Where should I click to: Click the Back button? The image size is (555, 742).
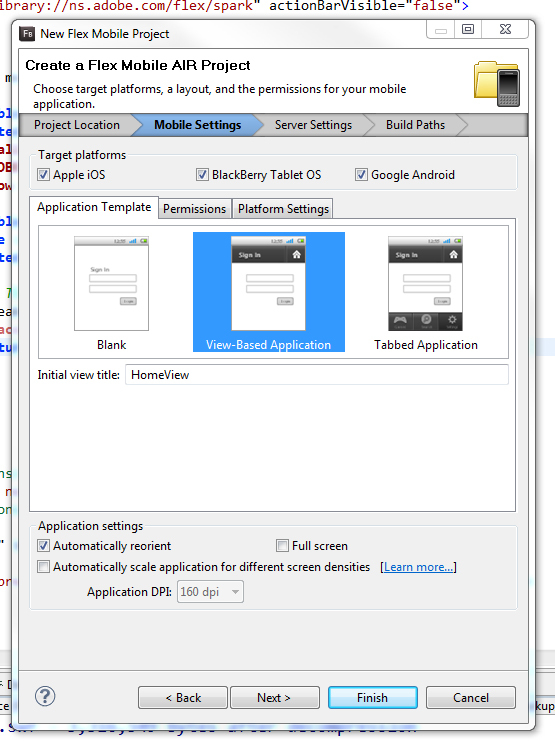183,698
